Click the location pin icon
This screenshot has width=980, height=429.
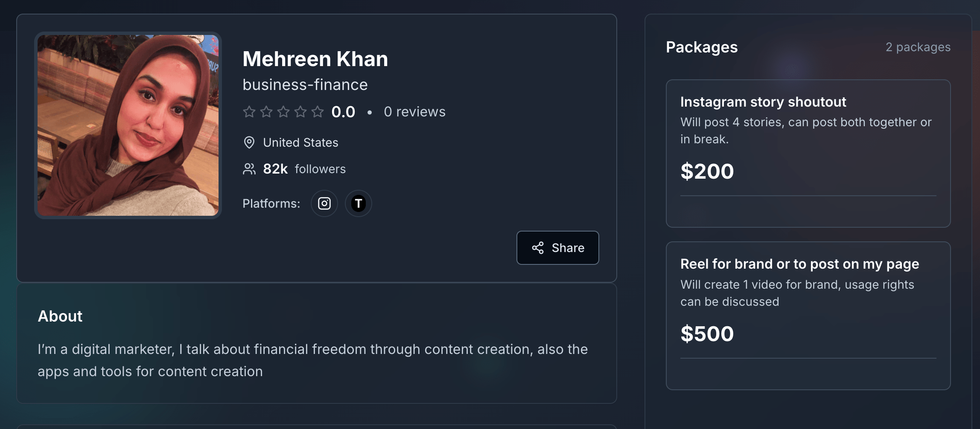[249, 142]
